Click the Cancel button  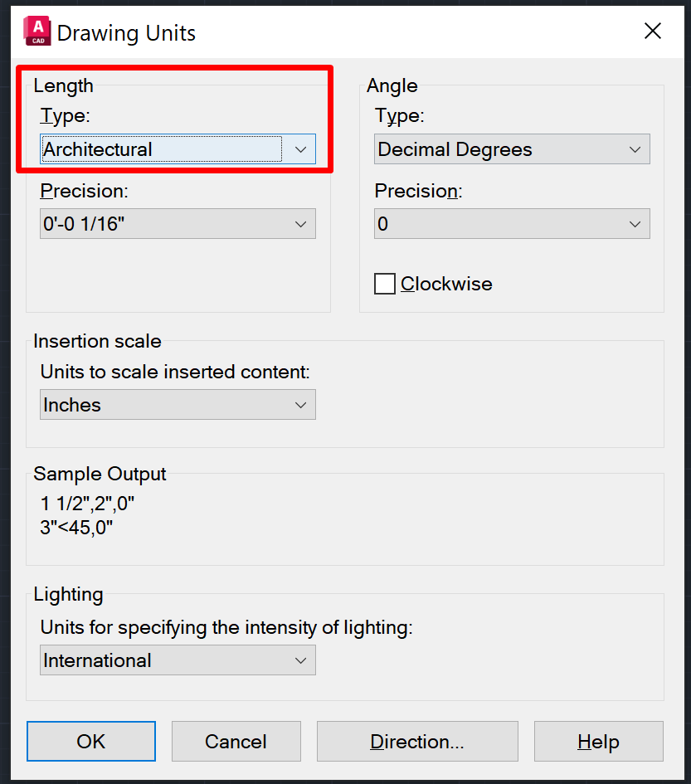pos(236,741)
